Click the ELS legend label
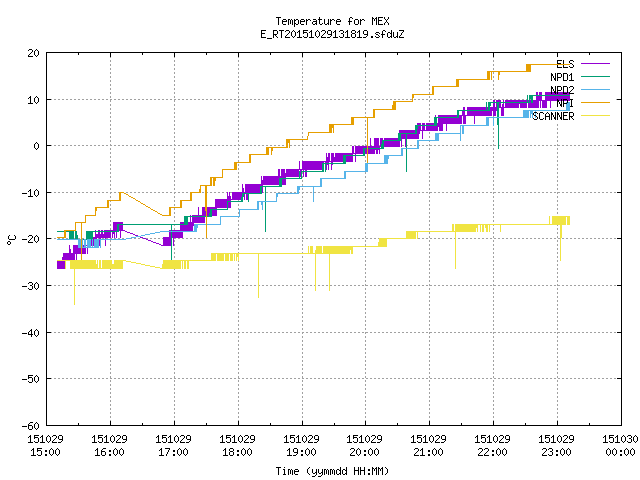Image resolution: width=640 pixels, height=480 pixels. pos(565,64)
